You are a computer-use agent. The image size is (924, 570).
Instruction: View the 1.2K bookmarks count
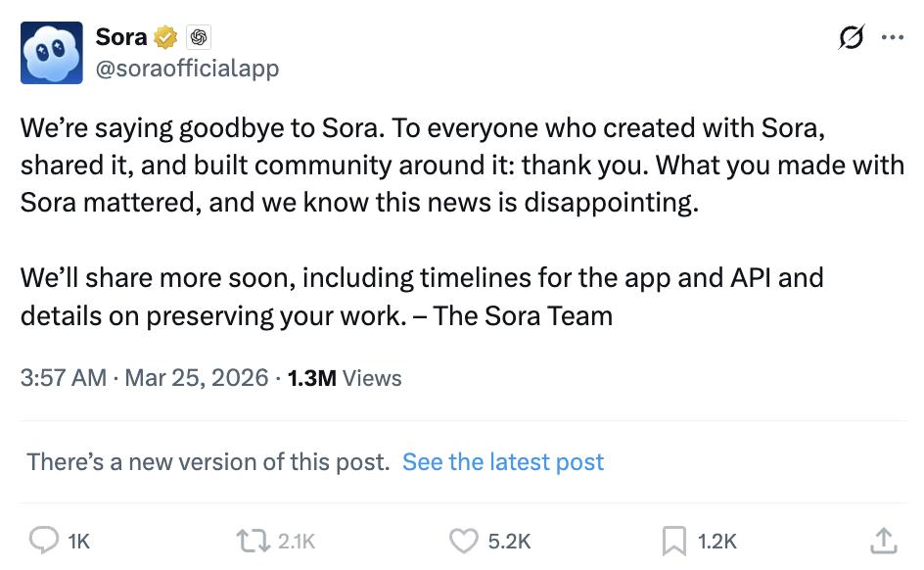(x=716, y=540)
